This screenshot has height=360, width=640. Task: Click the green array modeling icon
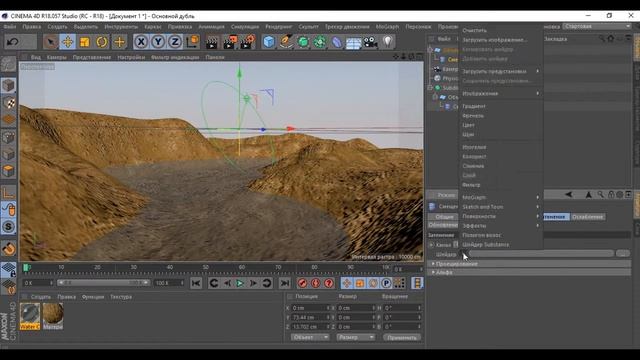[320, 42]
